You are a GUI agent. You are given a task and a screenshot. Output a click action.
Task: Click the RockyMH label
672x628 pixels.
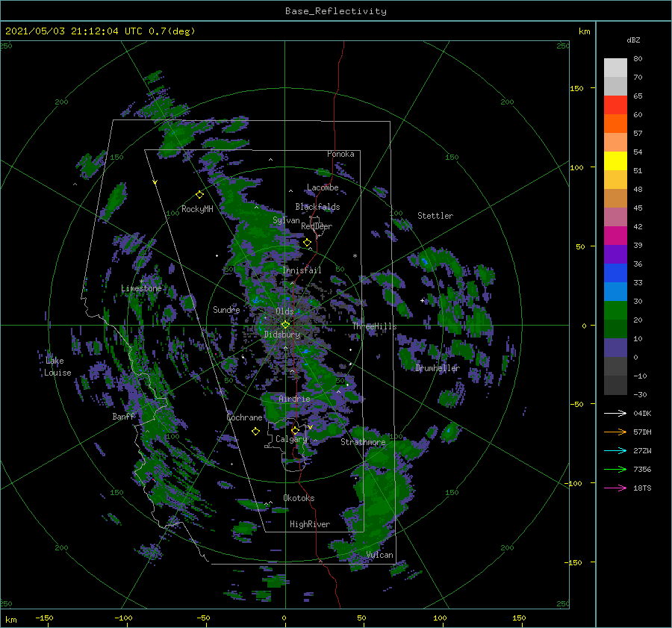(x=197, y=209)
